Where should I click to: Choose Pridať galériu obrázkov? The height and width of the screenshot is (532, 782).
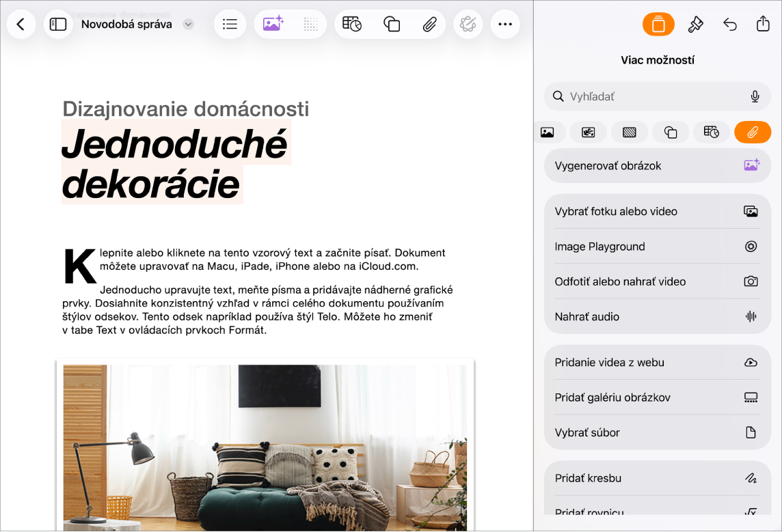click(x=658, y=397)
